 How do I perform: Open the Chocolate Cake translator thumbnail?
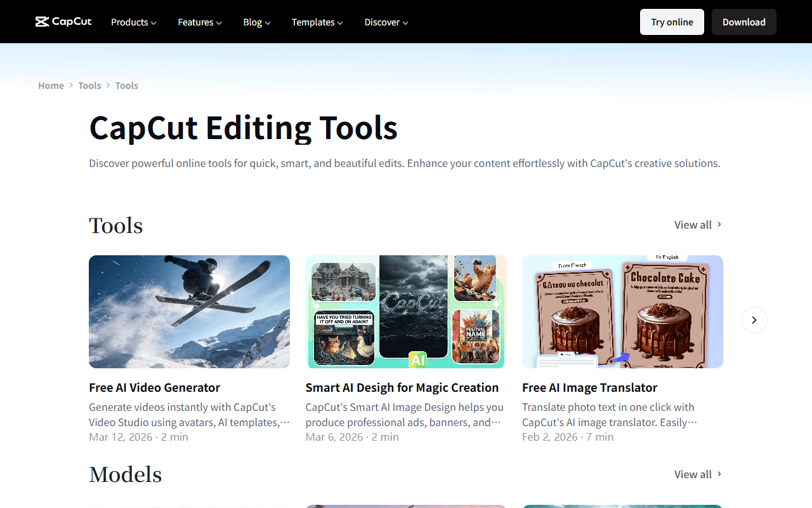tap(622, 312)
